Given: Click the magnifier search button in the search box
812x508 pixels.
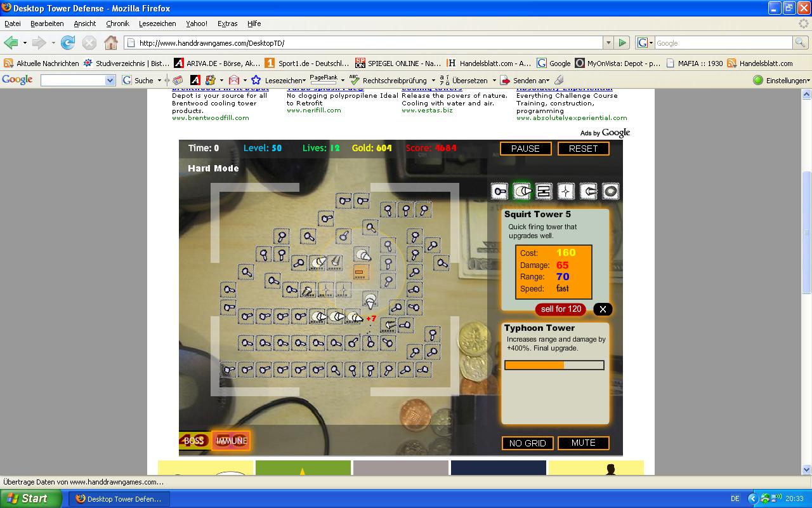Looking at the screenshot, I should [x=801, y=43].
